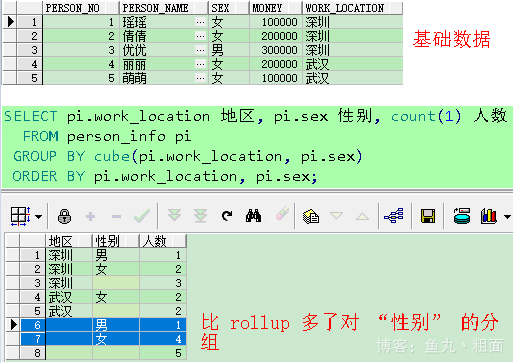Click the 300000 money cell
This screenshot has width=514, height=363.
[276, 50]
